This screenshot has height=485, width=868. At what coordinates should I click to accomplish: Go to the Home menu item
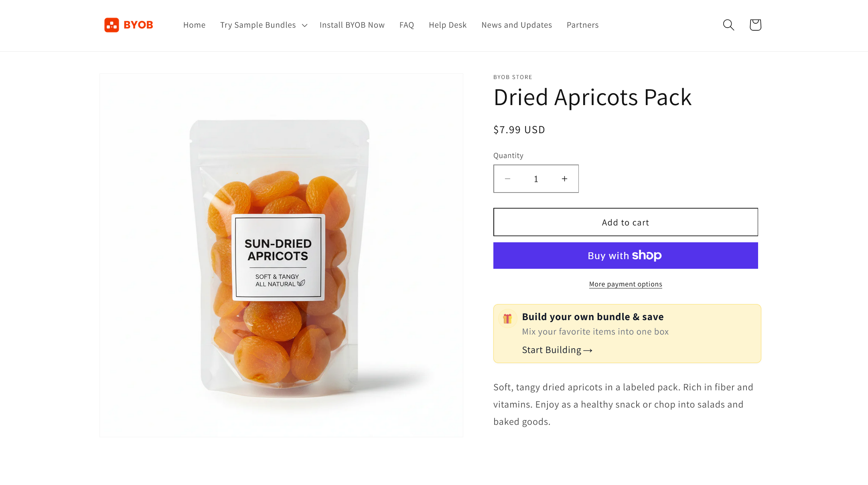[x=194, y=25]
